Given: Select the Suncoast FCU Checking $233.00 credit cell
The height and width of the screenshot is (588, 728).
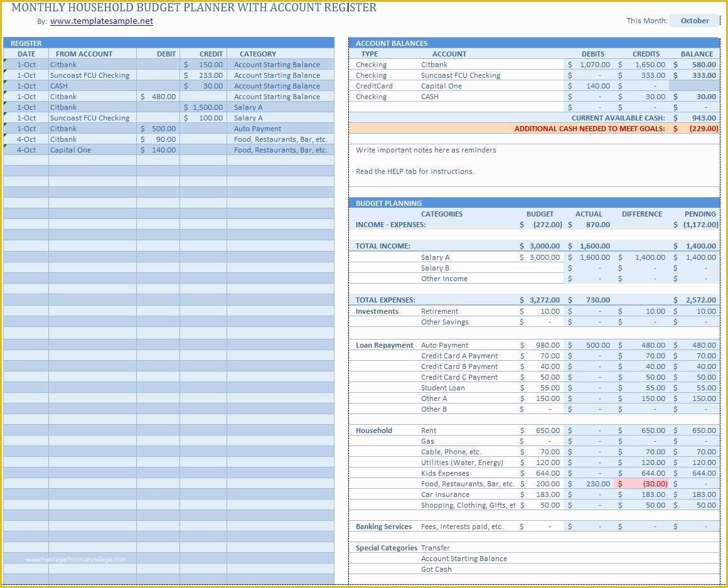Looking at the screenshot, I should click(x=203, y=75).
